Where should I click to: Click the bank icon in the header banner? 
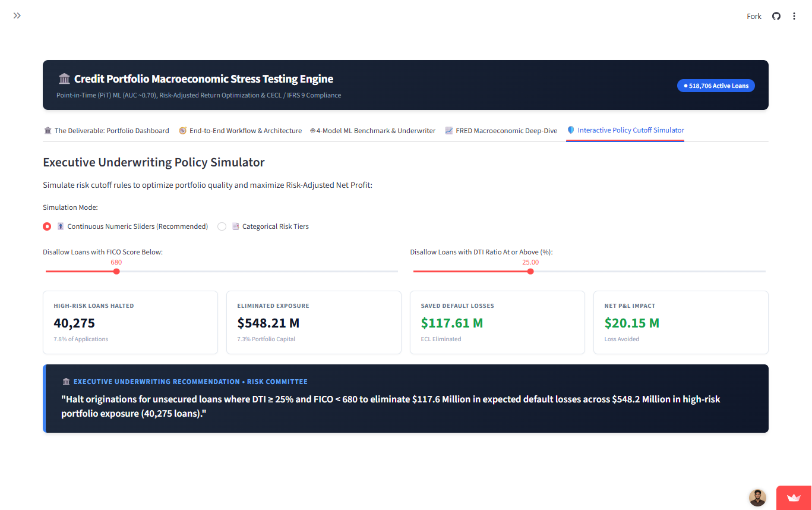64,78
